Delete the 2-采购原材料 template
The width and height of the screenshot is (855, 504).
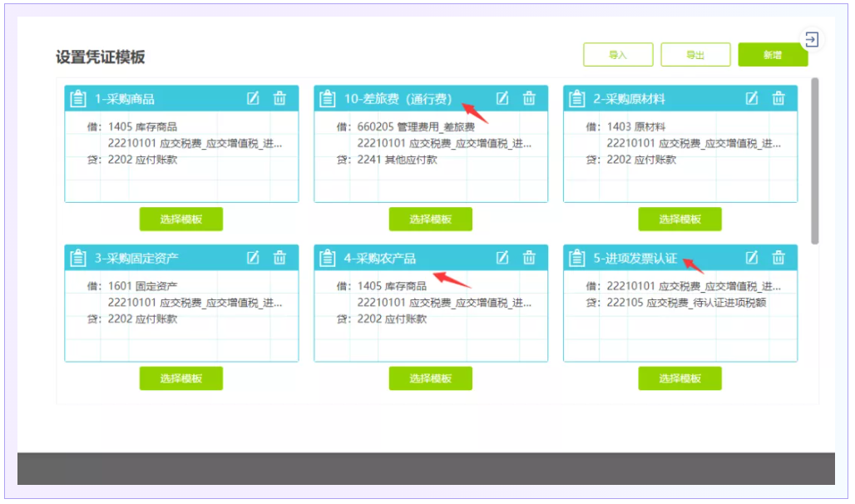[x=778, y=98]
